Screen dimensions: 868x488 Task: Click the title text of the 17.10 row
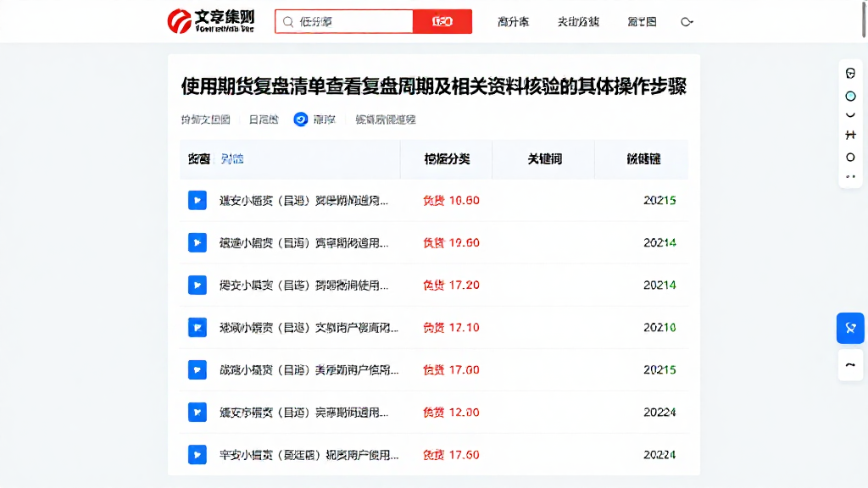click(309, 328)
